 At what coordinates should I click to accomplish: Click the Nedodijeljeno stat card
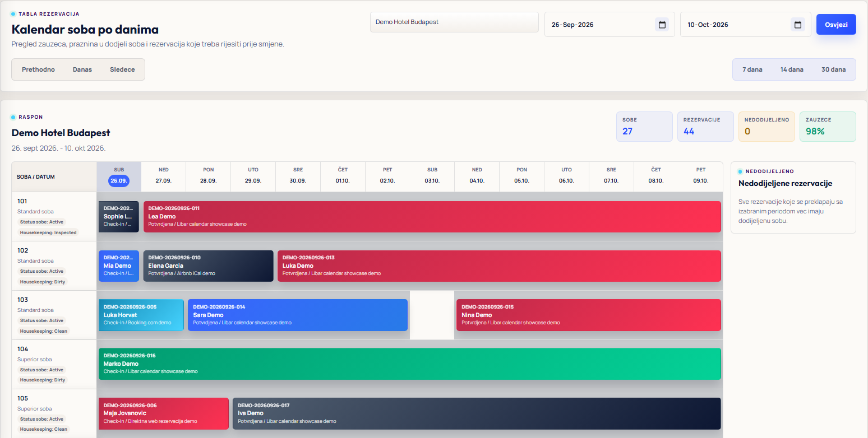click(767, 127)
